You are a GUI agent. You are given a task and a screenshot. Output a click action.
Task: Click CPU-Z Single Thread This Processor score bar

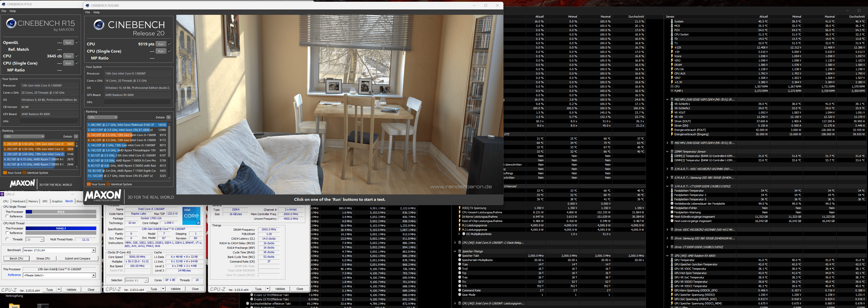pos(61,212)
